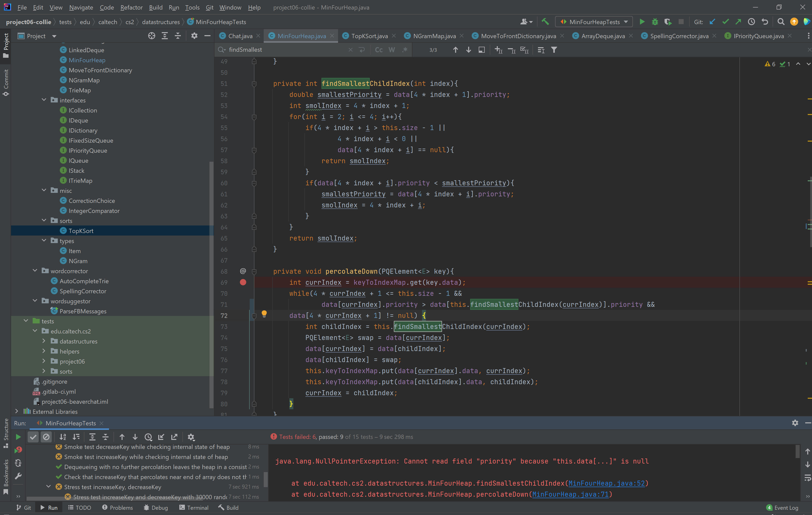Click the Debug bug icon in toolbar
Image resolution: width=812 pixels, height=515 pixels.
pos(655,22)
